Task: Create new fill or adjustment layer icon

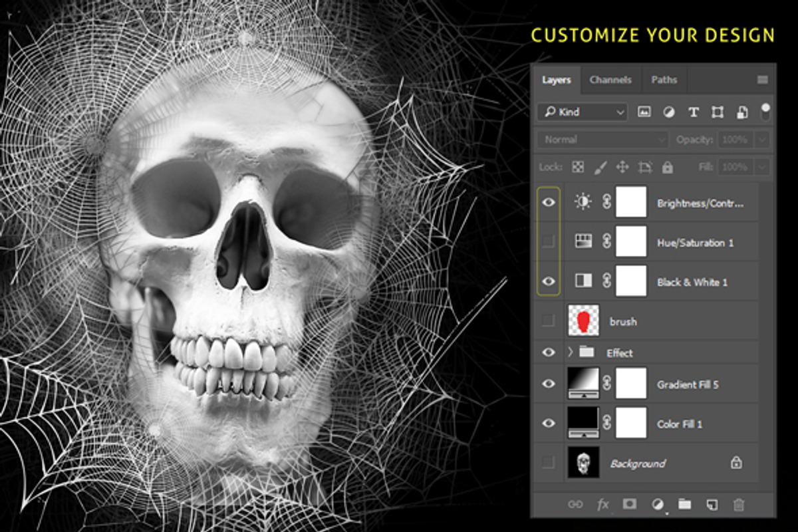Action: [658, 505]
